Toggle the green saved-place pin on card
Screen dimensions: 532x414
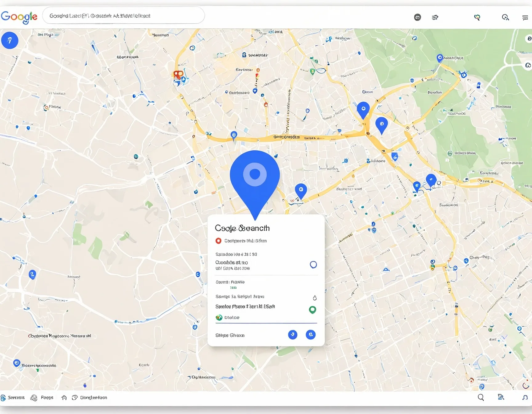coord(312,310)
